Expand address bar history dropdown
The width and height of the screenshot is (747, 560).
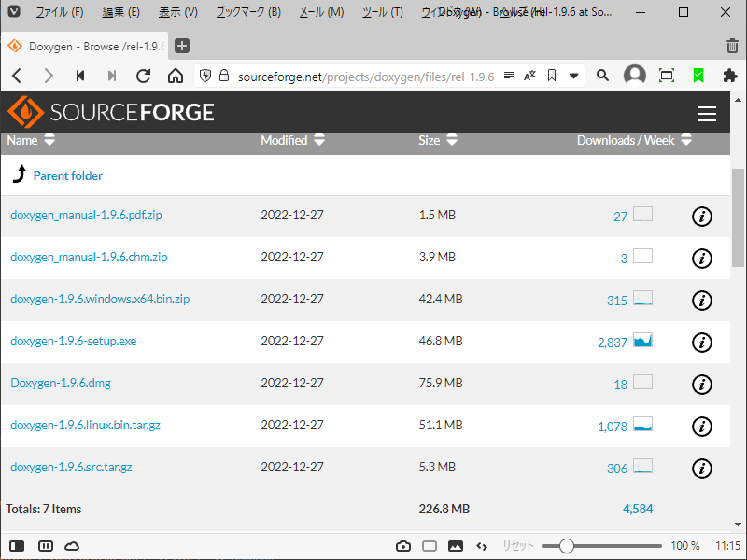[x=574, y=76]
